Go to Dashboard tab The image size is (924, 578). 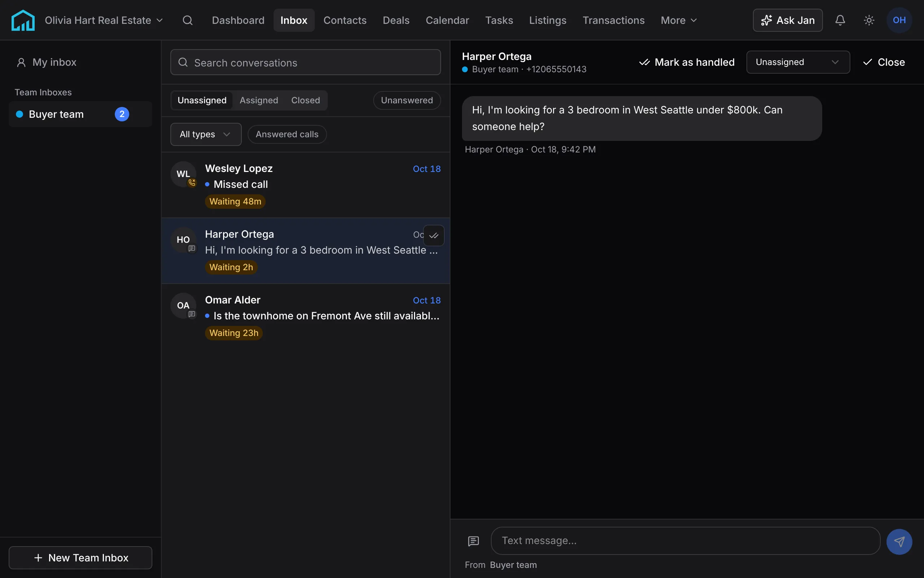click(x=238, y=20)
